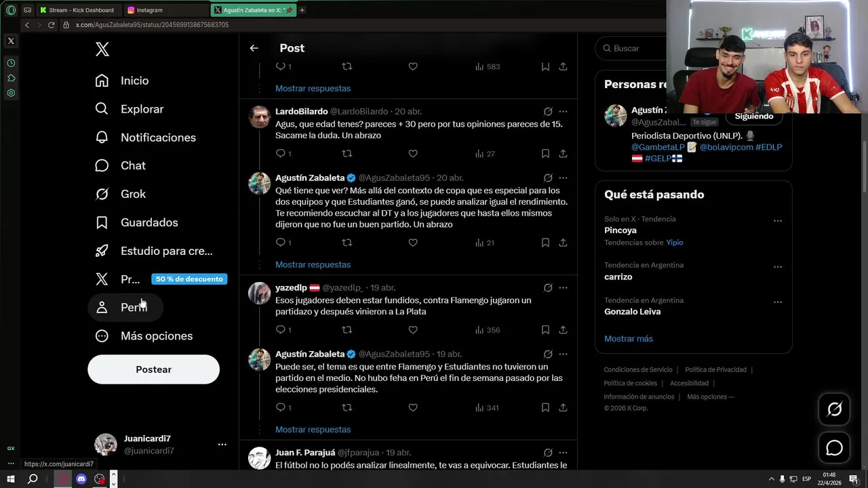Open Juan F. Parajuá's profile name

click(x=305, y=452)
